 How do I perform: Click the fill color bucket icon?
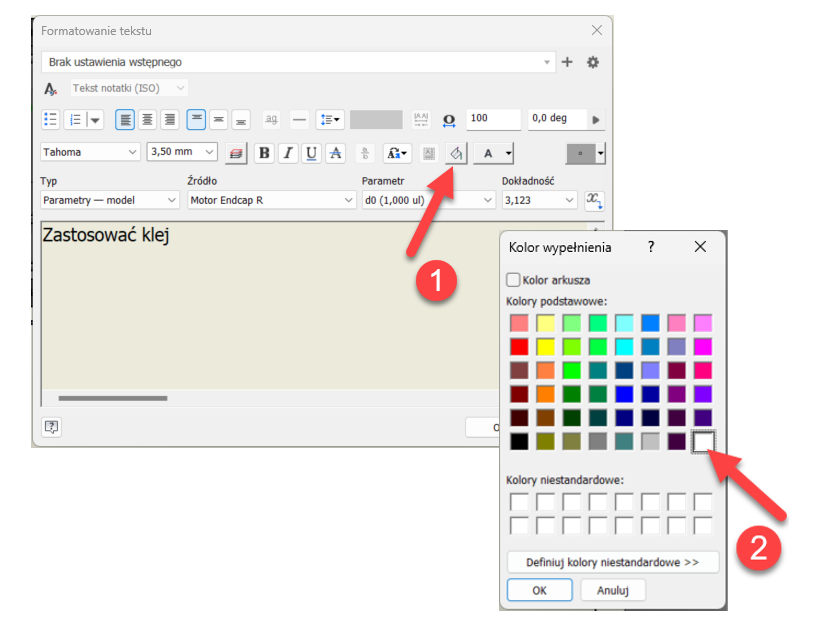pyautogui.click(x=455, y=153)
